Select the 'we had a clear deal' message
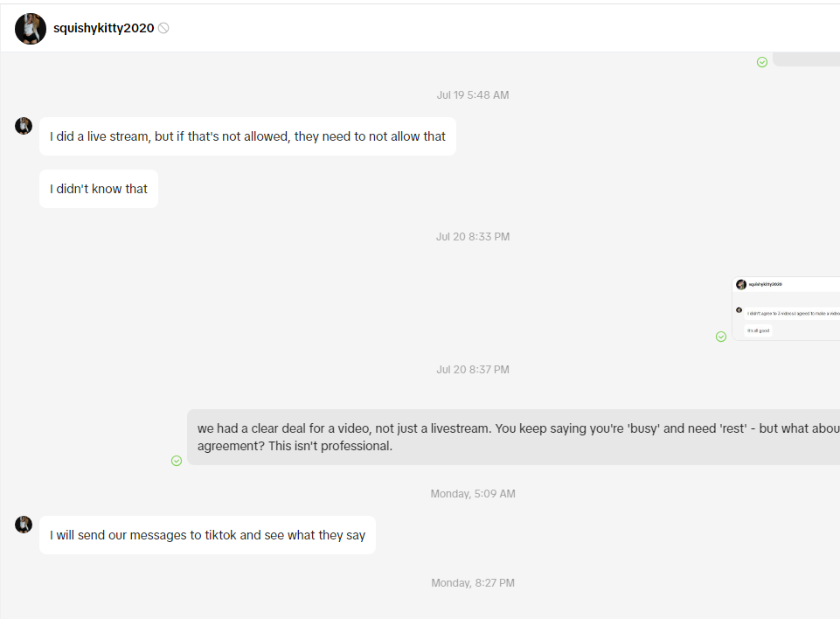The height and width of the screenshot is (619, 840). point(514,437)
